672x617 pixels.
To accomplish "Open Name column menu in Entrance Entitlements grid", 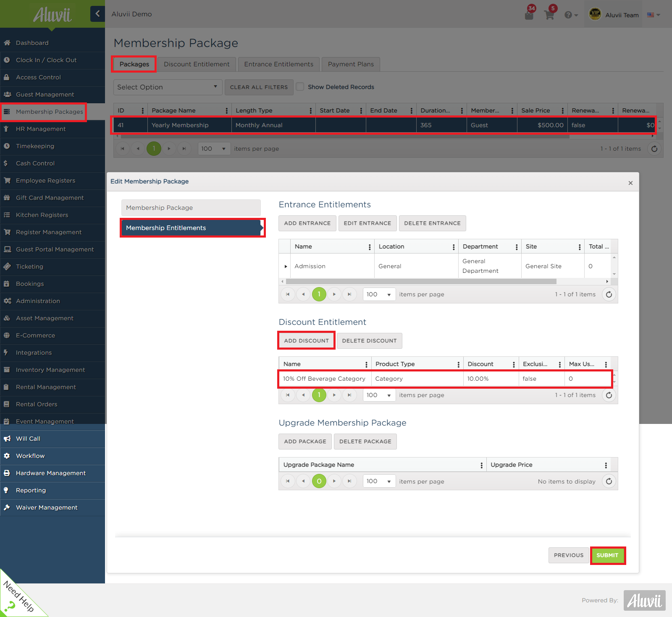I will [370, 247].
